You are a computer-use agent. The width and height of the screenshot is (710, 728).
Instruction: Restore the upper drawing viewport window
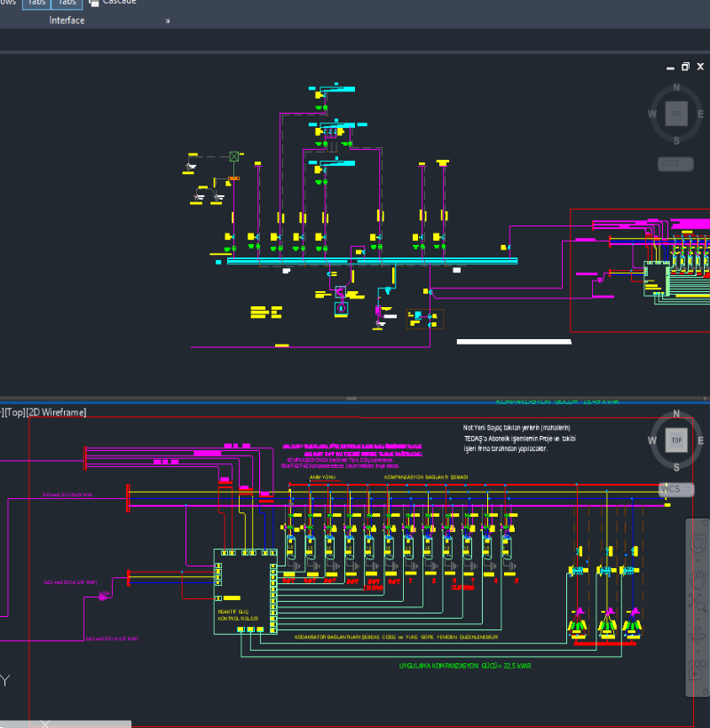[x=685, y=67]
